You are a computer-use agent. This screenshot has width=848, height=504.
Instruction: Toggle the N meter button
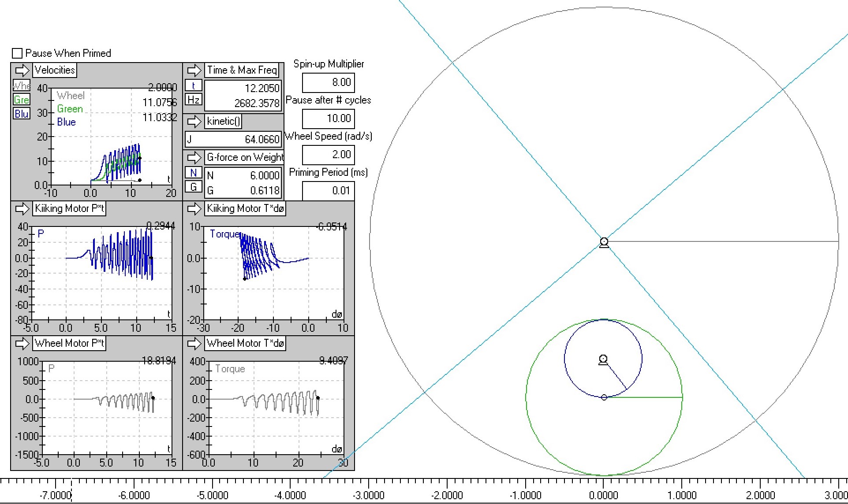point(193,173)
